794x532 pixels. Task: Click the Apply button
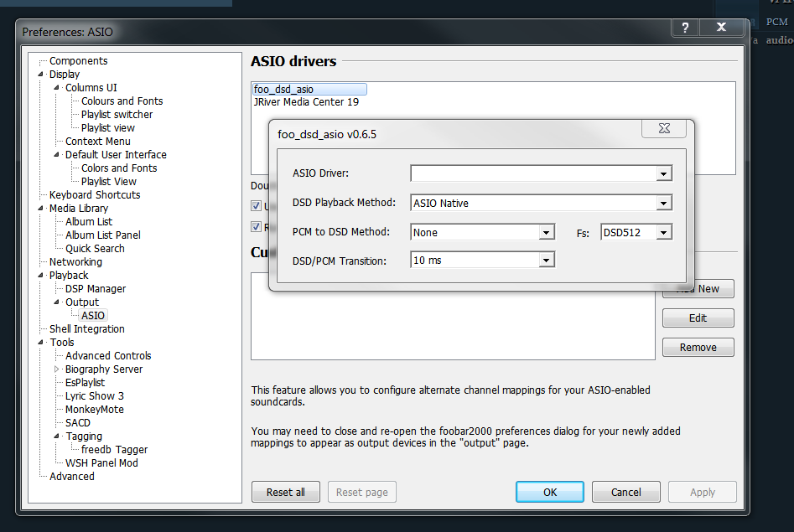pos(703,492)
